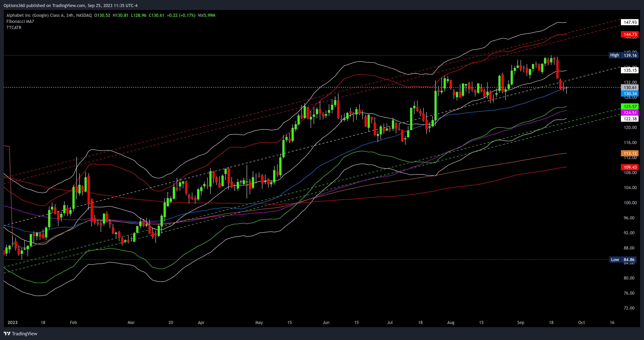Viewport: 644px width, 340px height.
Task: Click the 100.00 price axis tick
Action: coord(630,203)
